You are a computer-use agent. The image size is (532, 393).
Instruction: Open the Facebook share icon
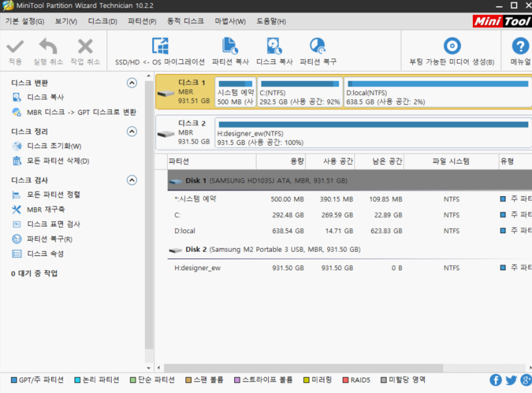point(495,380)
